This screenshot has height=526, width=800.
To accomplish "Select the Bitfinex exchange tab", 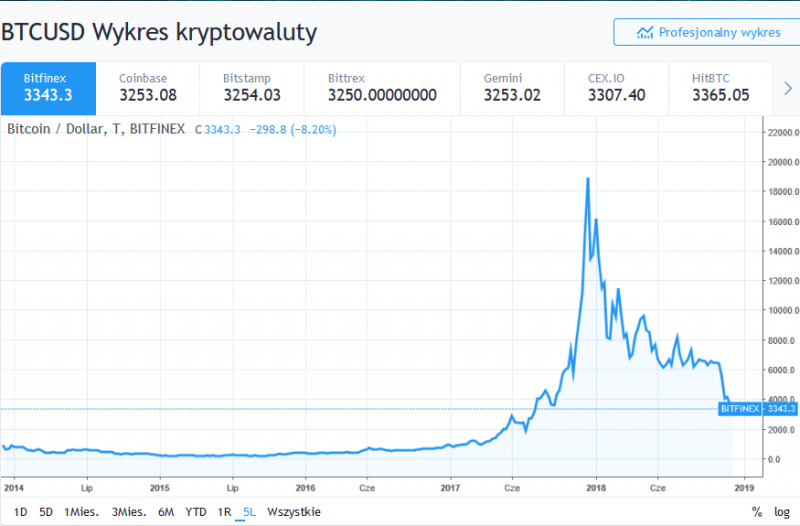I will 48,88.
